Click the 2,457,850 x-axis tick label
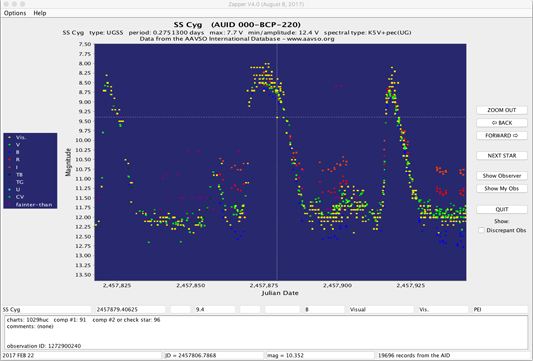This screenshot has width=533, height=361. point(190,286)
